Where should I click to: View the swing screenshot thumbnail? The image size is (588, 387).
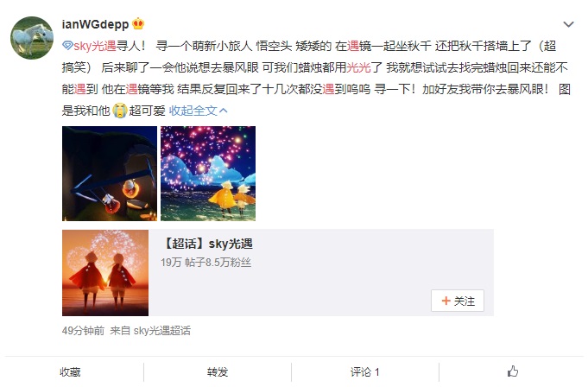click(110, 174)
